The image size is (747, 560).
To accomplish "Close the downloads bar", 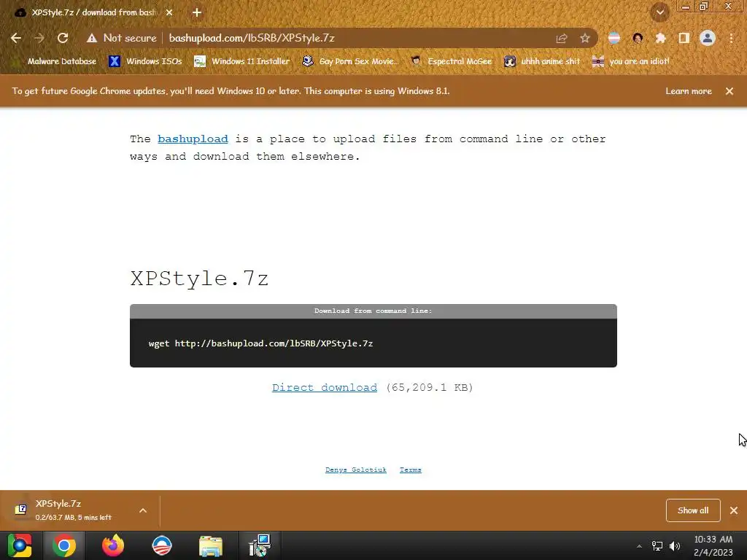I will pyautogui.click(x=734, y=510).
